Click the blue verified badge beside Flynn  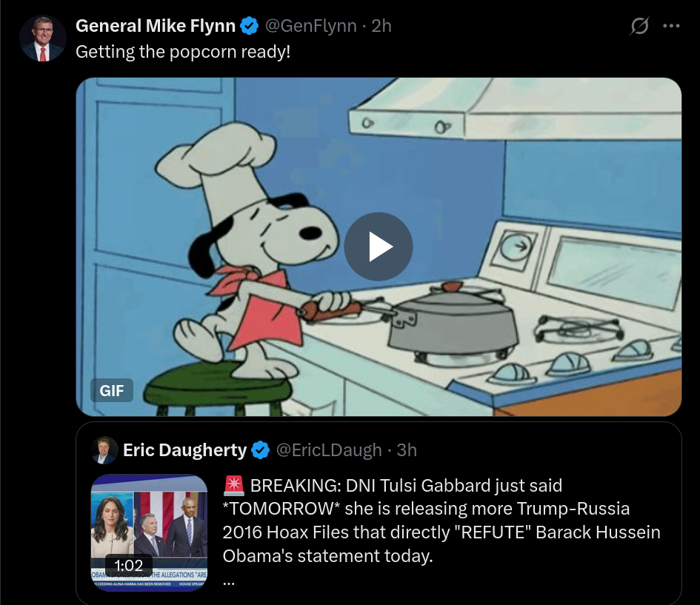[x=249, y=26]
